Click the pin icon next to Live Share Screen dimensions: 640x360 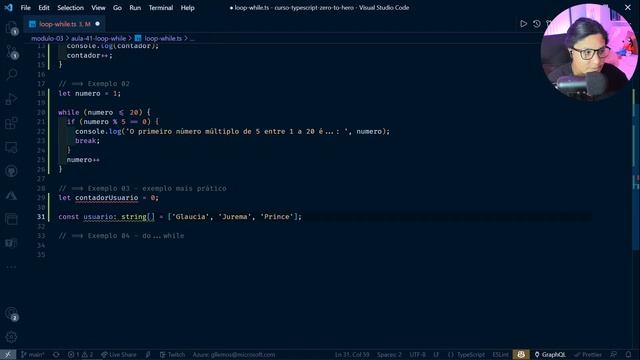tap(148, 355)
